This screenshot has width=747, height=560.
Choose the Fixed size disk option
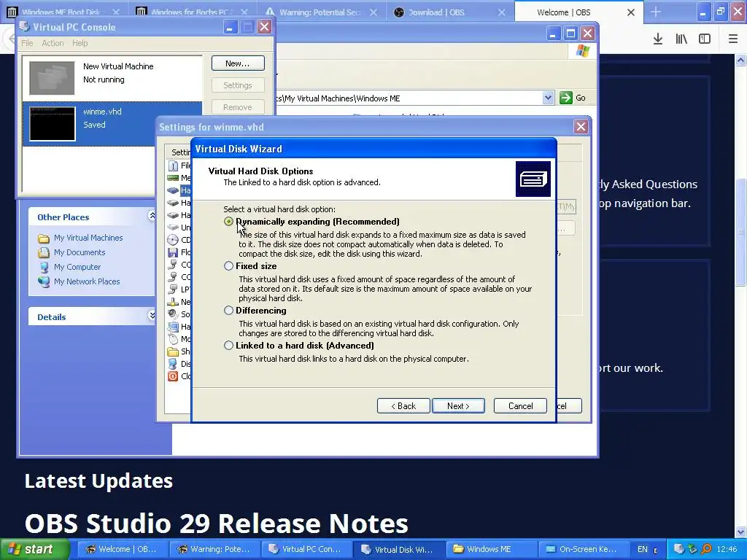click(228, 265)
